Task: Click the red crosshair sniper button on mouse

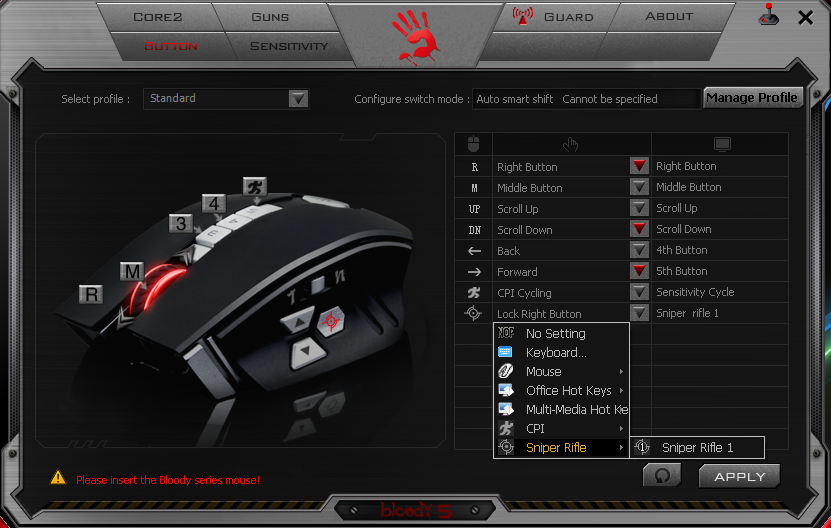Action: (331, 321)
